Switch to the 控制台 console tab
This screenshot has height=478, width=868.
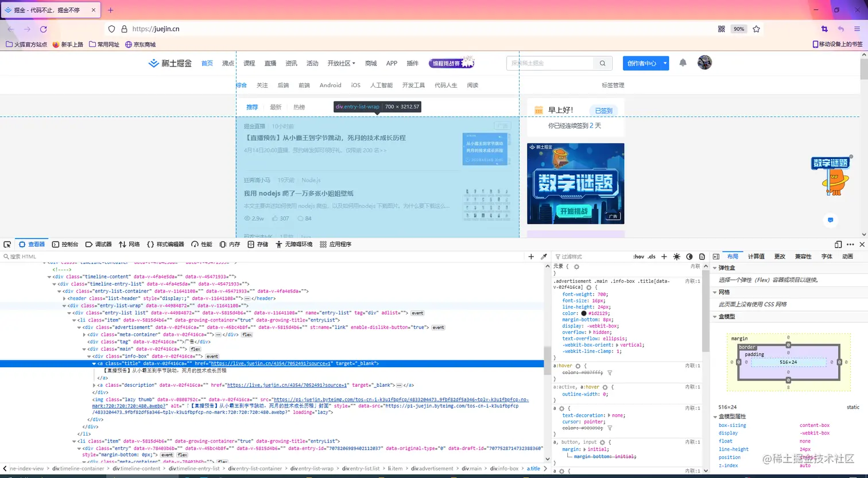coord(65,244)
